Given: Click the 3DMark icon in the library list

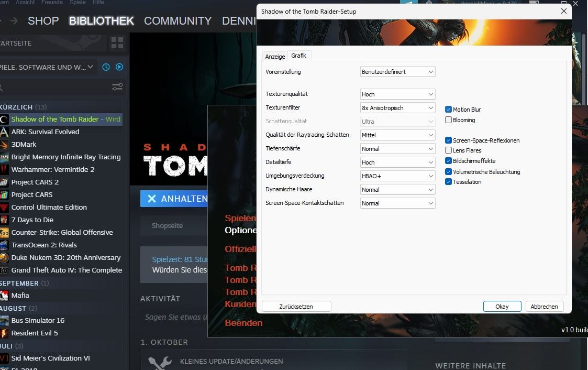Looking at the screenshot, I should pos(4,145).
